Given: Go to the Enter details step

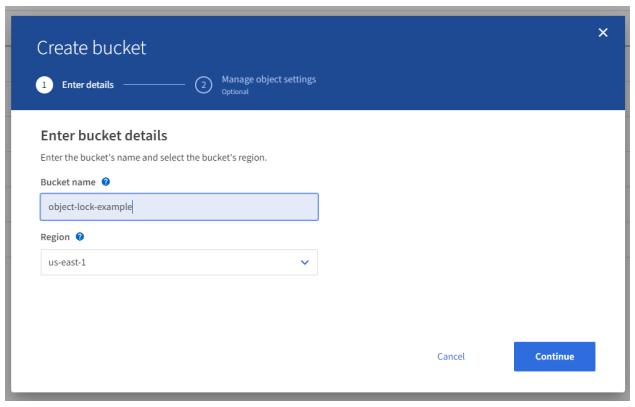Looking at the screenshot, I should (87, 85).
